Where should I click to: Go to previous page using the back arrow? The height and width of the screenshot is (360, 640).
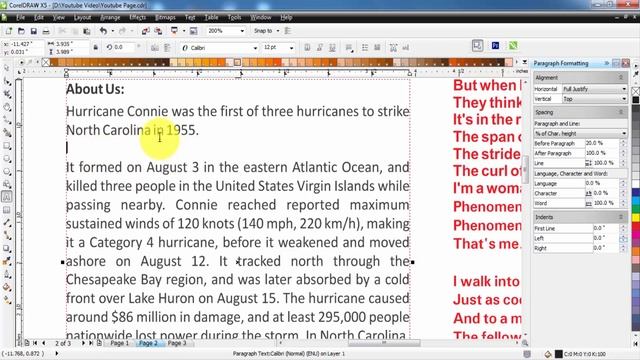[43, 343]
